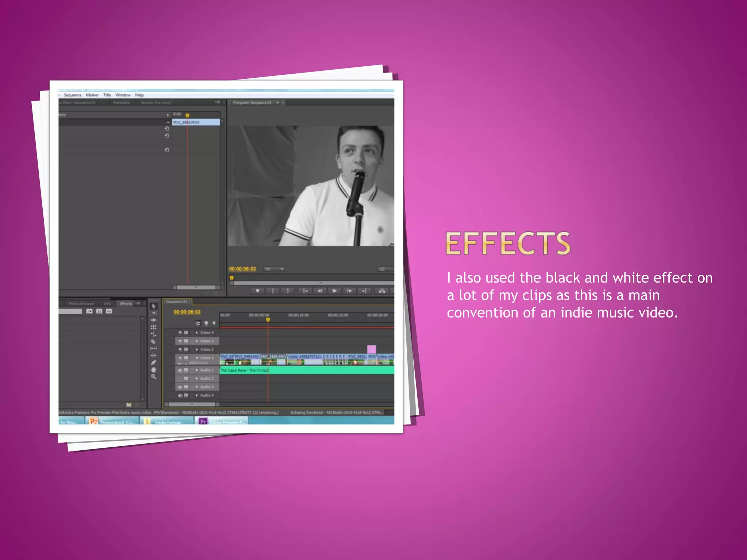747x560 pixels.
Task: Open the Fit zoom level dropdown
Action: tap(274, 269)
